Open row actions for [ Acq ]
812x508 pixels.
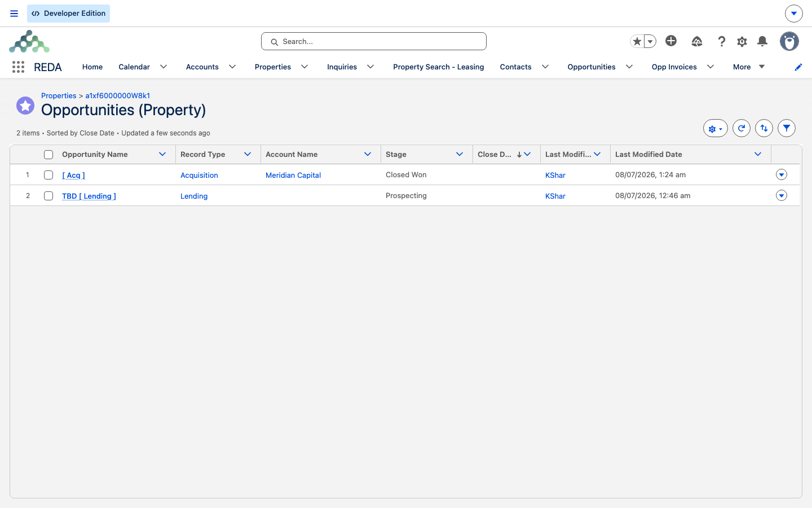tap(782, 174)
